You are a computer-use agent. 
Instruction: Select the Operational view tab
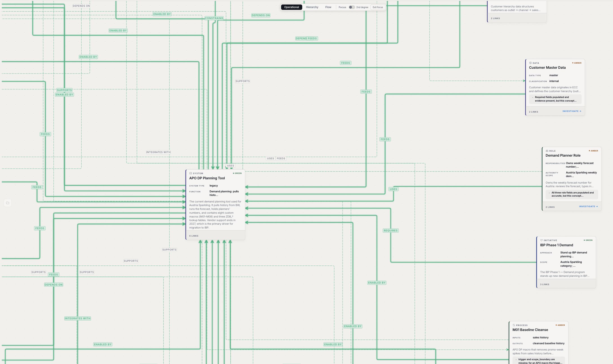click(291, 7)
